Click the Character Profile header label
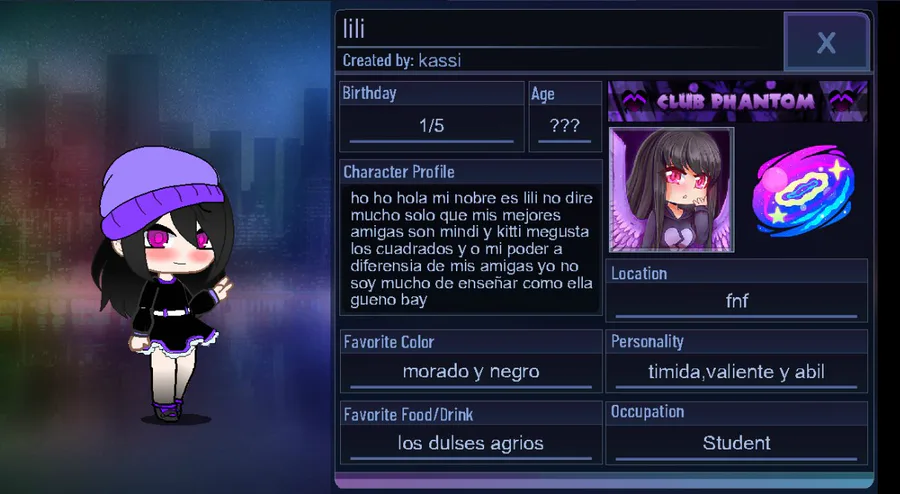Image resolution: width=900 pixels, height=494 pixels. point(399,172)
